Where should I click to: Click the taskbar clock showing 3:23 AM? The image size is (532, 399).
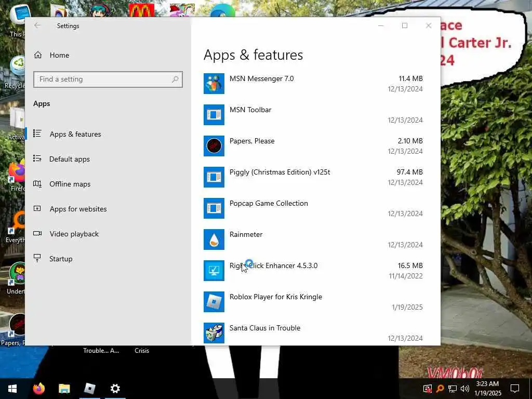click(487, 389)
